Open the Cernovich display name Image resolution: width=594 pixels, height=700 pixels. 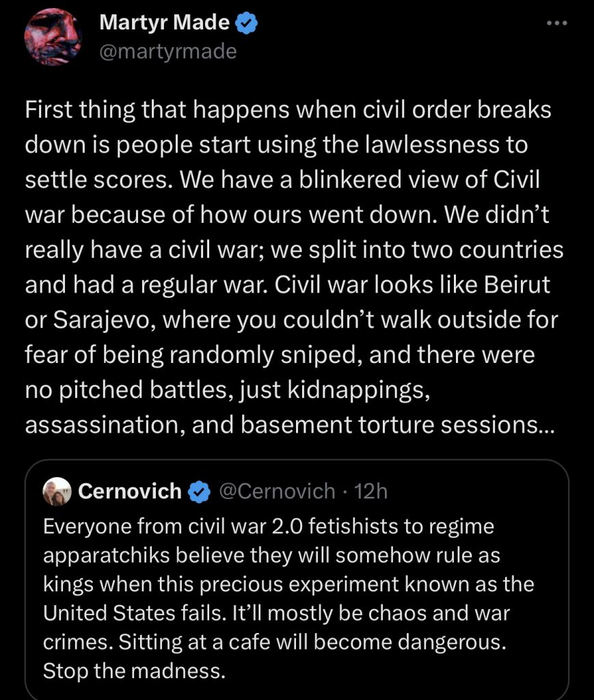[x=130, y=491]
